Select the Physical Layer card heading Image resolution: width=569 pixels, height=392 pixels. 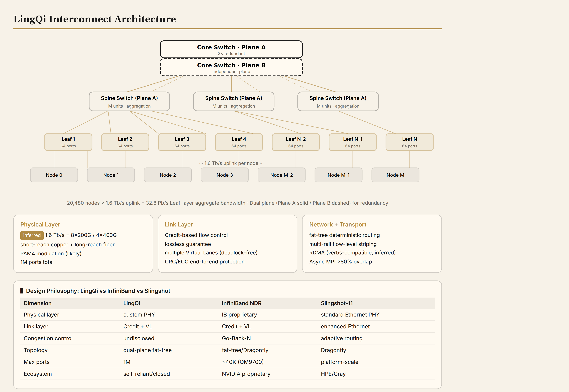coord(40,224)
